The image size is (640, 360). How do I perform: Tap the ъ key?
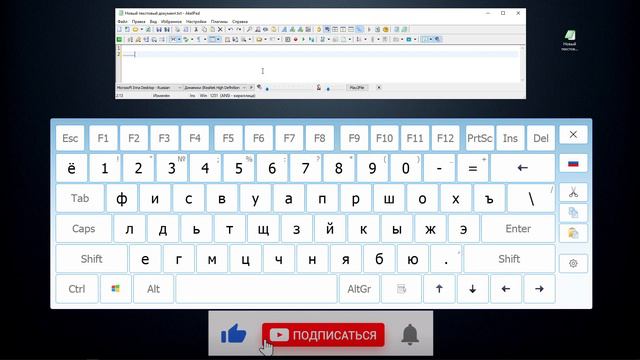[x=489, y=198]
